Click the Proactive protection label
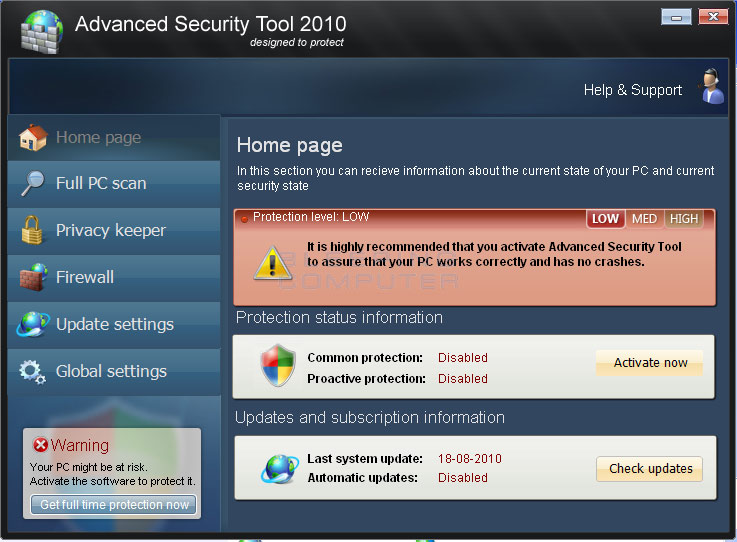737x542 pixels. pos(366,378)
